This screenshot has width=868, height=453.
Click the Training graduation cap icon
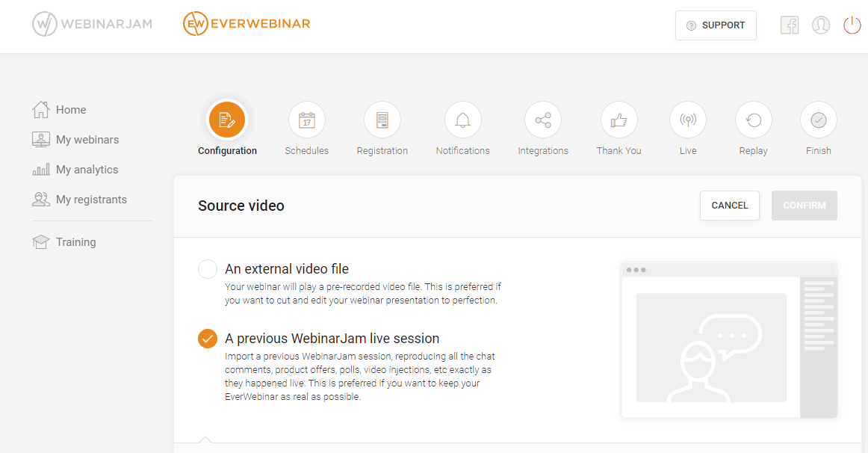point(41,242)
